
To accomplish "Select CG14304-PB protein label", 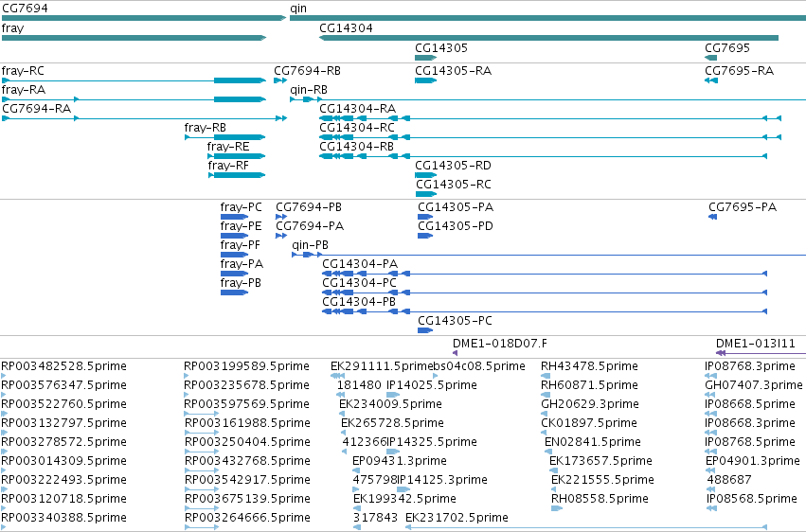I will click(359, 302).
